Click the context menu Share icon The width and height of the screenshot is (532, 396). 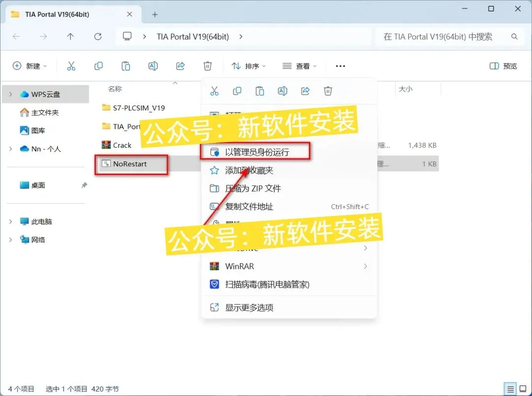305,91
